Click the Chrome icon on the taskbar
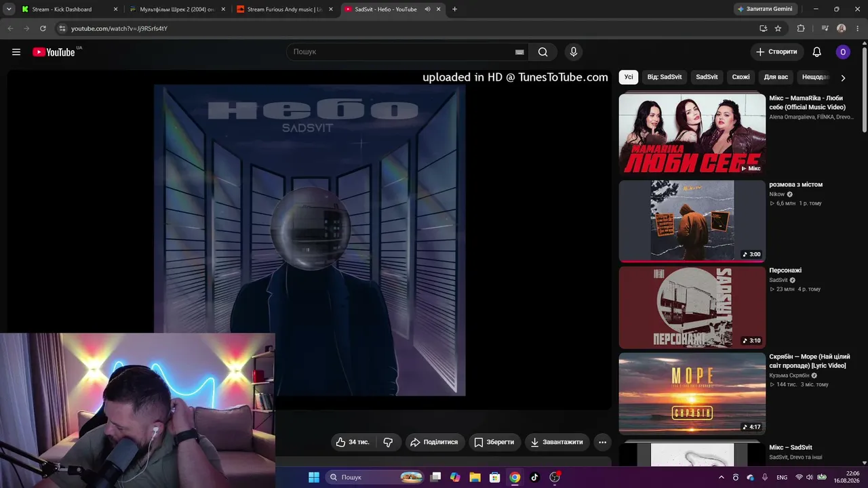Viewport: 868px width, 488px height. tap(515, 477)
